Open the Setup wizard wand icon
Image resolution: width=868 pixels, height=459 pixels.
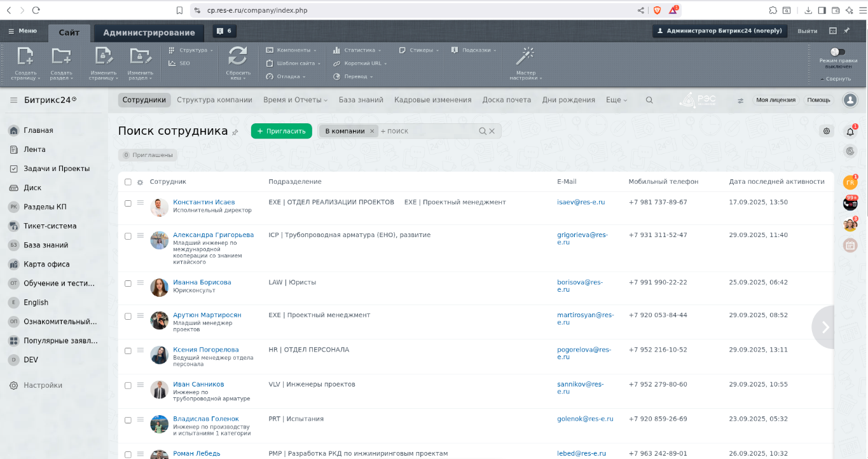525,57
